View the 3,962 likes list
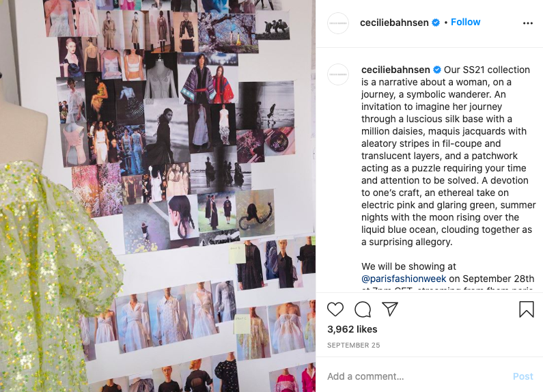Viewport: 543px width, 392px height. pyautogui.click(x=352, y=329)
